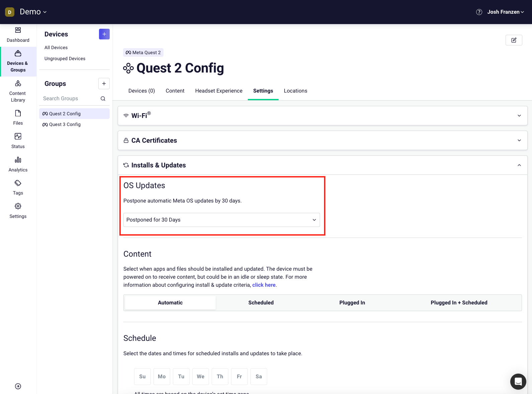This screenshot has width=532, height=394.
Task: Switch to the Content tab
Action: (x=175, y=91)
